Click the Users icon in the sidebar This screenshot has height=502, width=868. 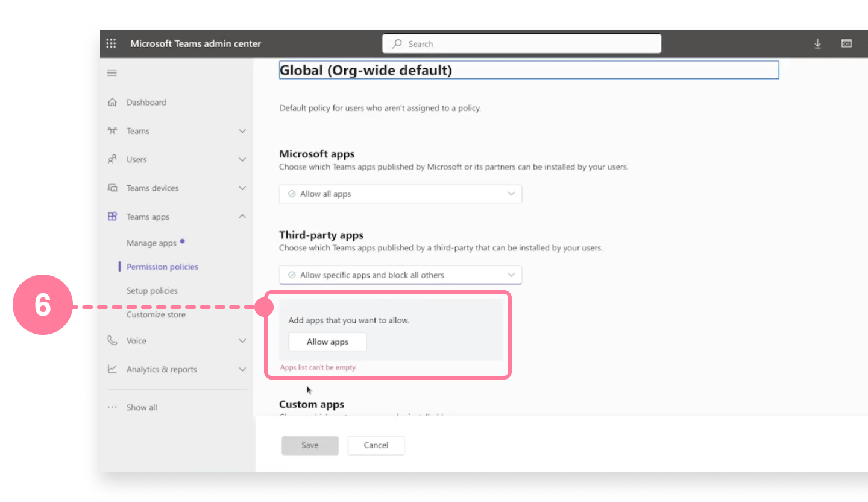(x=112, y=159)
